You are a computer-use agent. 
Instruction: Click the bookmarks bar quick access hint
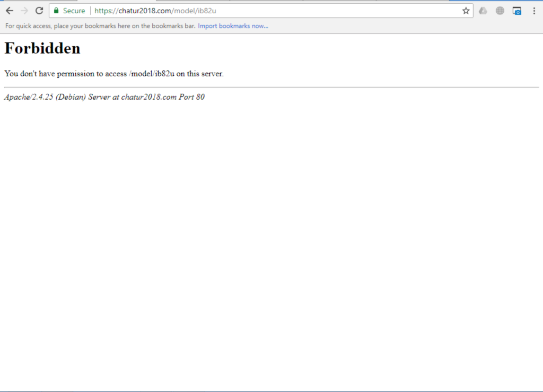pos(100,26)
